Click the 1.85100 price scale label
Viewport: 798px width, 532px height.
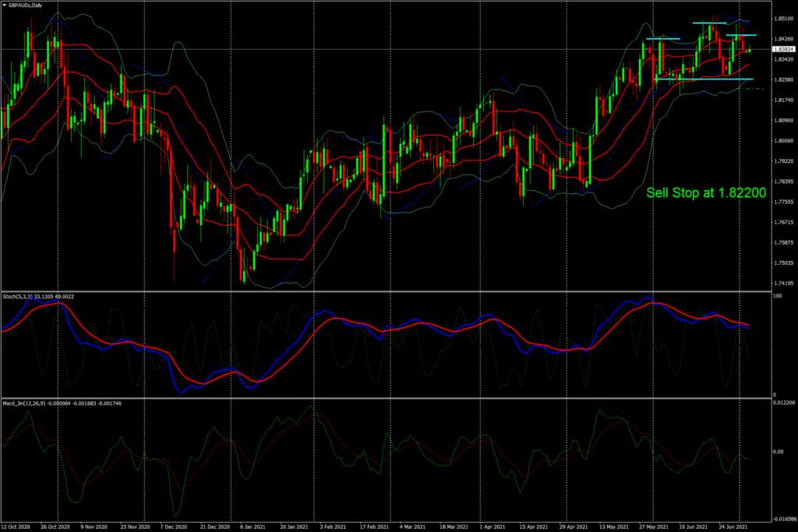click(784, 19)
